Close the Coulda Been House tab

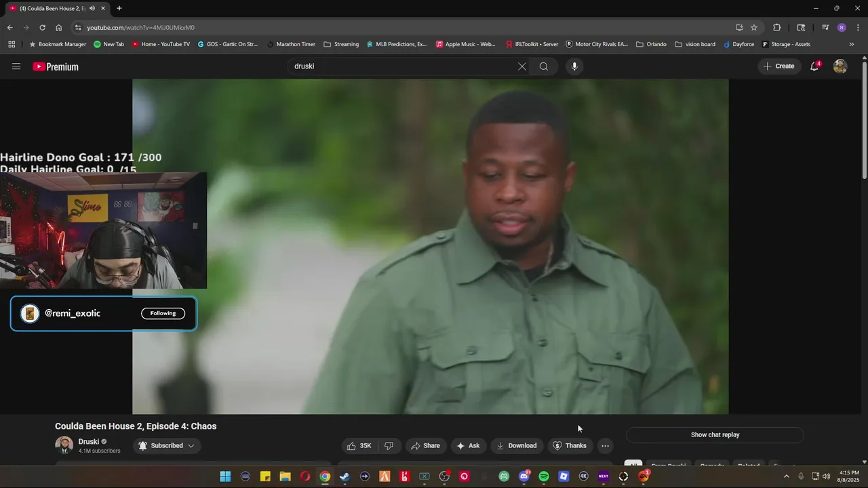tap(103, 8)
